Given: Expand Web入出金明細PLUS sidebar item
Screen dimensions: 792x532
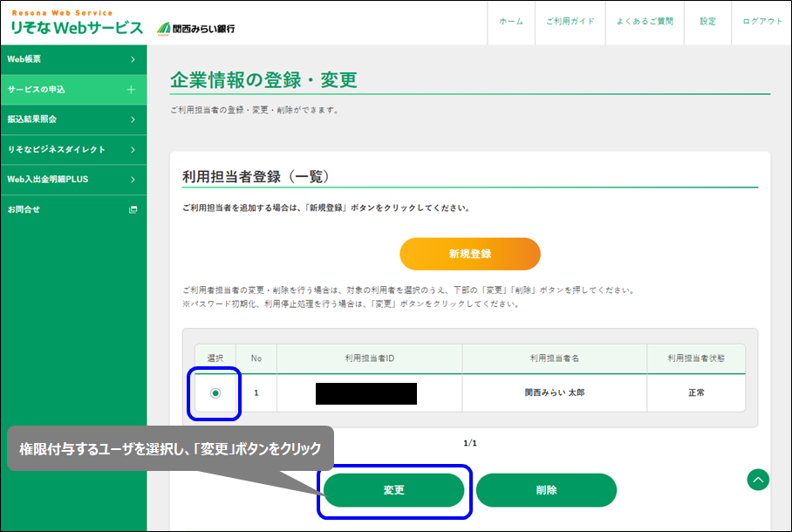Looking at the screenshot, I should point(73,180).
